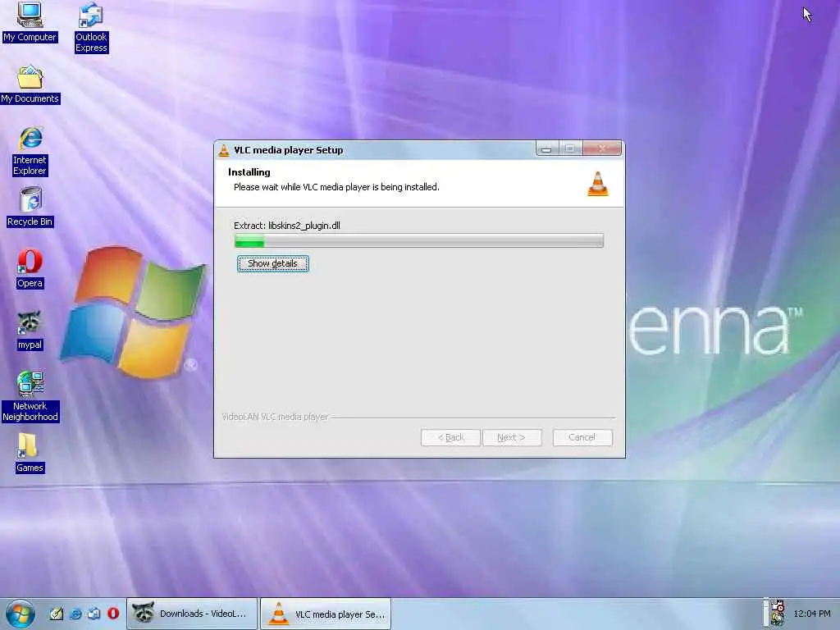Click 'VideoLAN VLC media player' footer text
Screen dimensions: 840x630
[x=275, y=417]
